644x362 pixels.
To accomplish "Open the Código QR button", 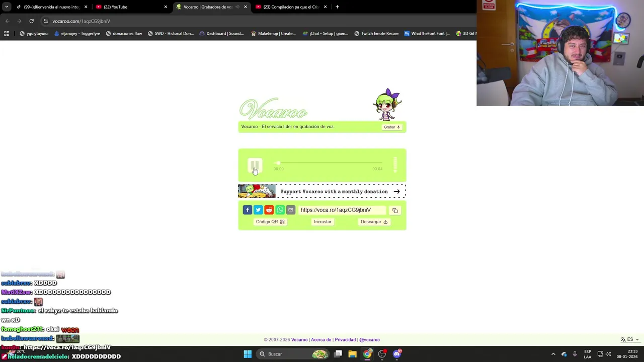I will [270, 222].
